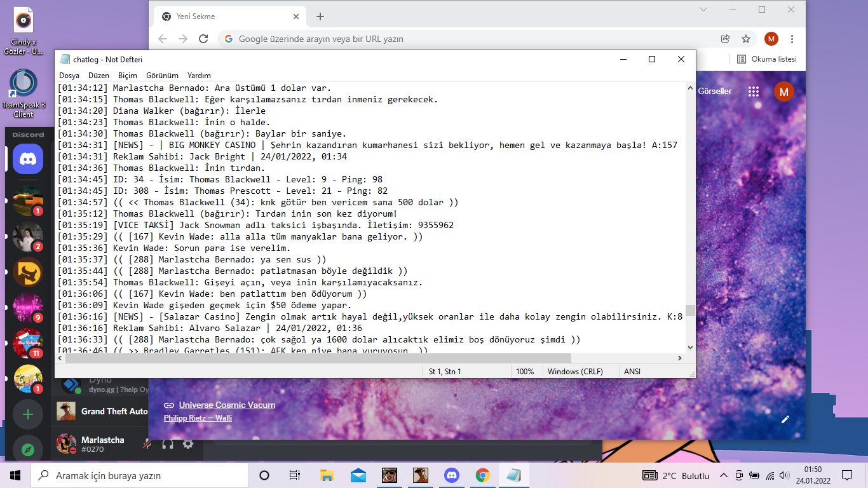868x488 pixels.
Task: Bookmark this page with the star
Action: point(746,39)
